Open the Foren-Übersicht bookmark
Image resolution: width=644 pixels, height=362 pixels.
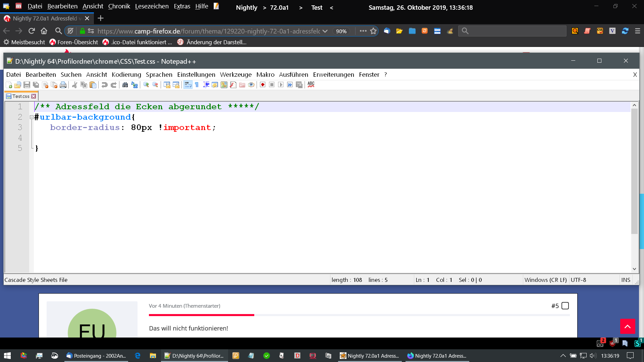coord(74,42)
